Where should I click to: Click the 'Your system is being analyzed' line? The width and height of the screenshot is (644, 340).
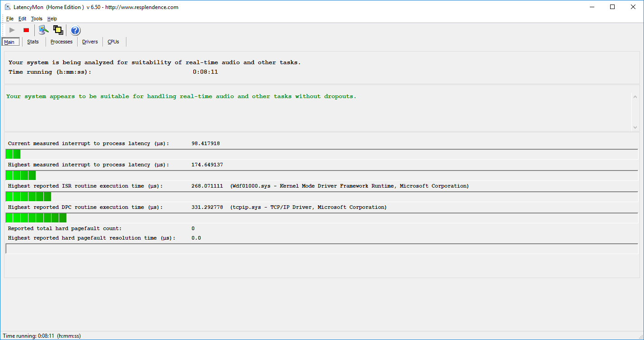(x=154, y=62)
